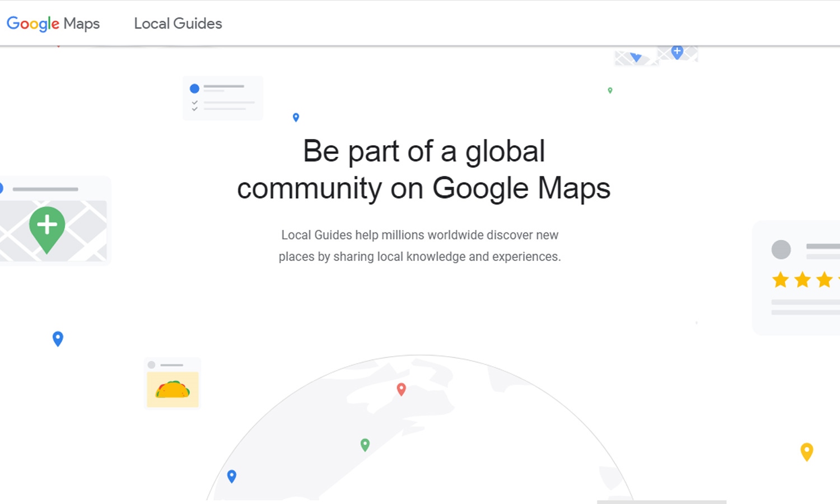
Task: Click the avatar circle on the review card
Action: [x=781, y=250]
